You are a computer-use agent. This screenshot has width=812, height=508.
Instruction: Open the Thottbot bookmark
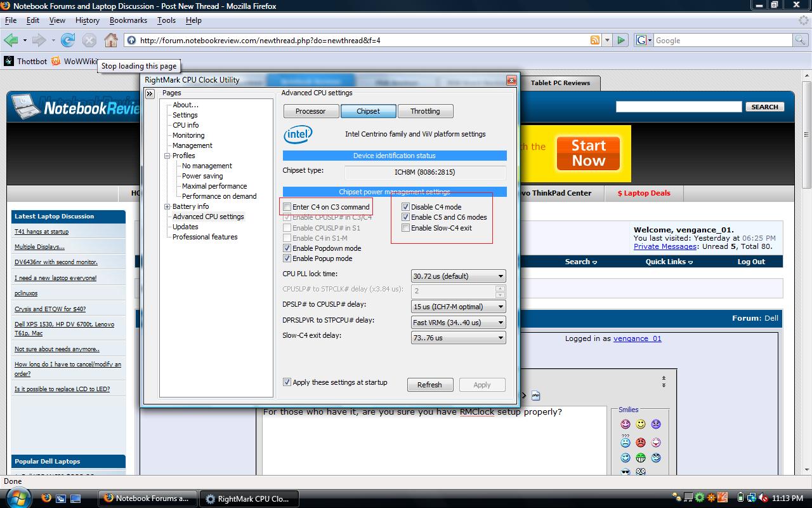click(25, 61)
